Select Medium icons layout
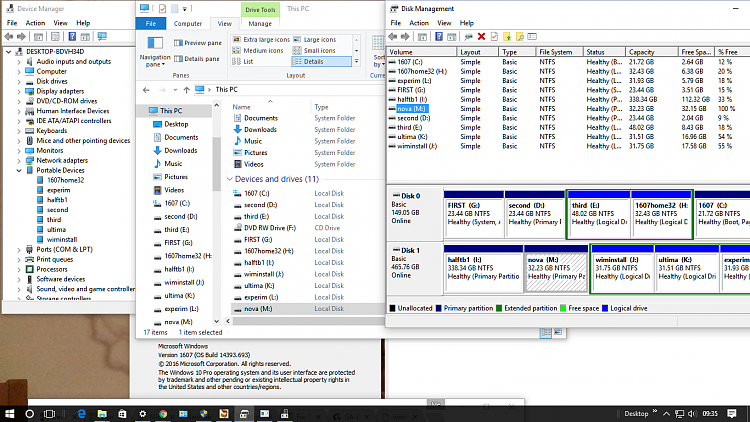Viewport: 750px width, 422px height. point(258,51)
